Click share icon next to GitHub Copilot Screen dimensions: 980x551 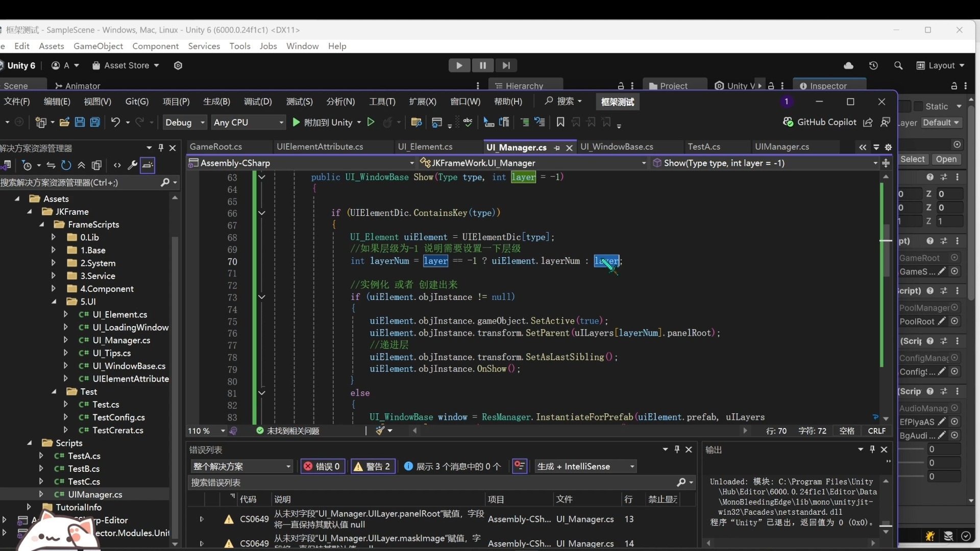(x=868, y=122)
